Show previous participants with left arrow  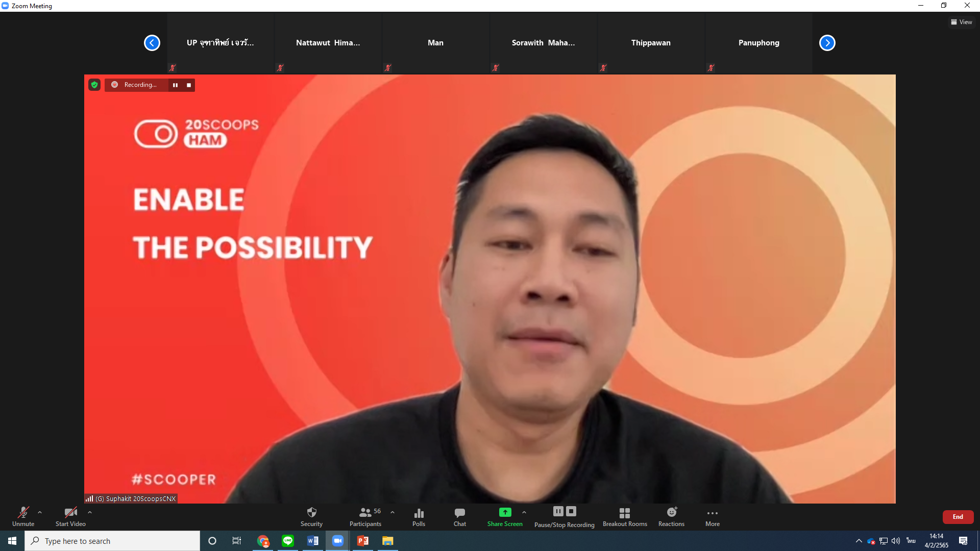(152, 43)
